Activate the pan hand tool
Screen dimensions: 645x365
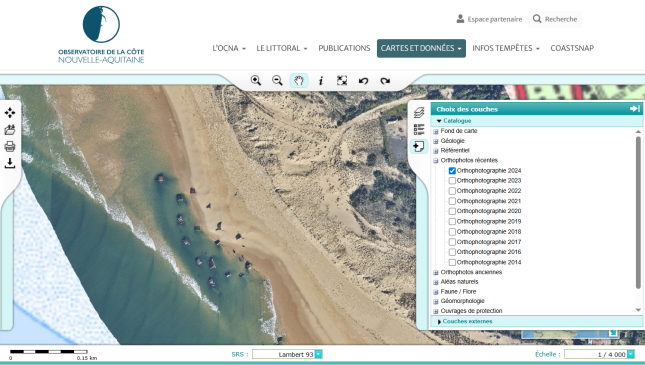pyautogui.click(x=299, y=81)
